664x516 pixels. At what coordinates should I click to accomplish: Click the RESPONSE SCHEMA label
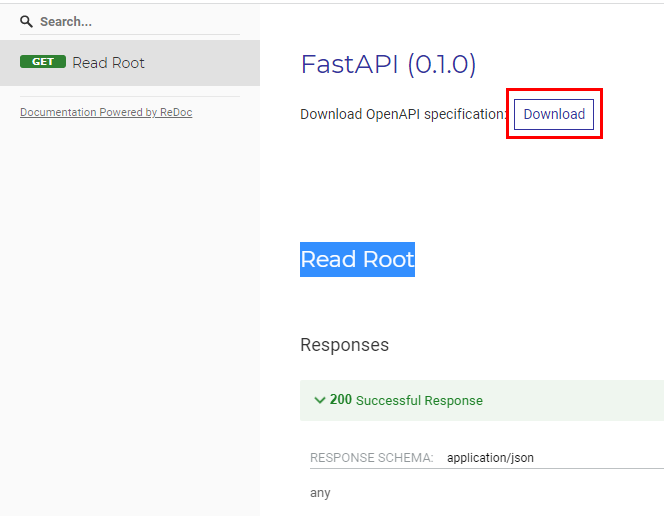click(371, 458)
